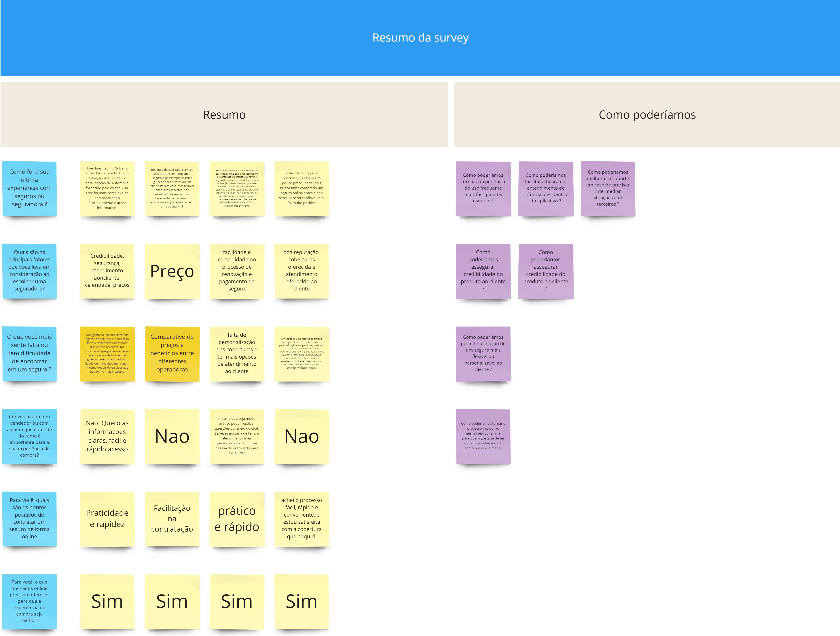840x636 pixels.
Task: Click note 'Facilitação na contratação'
Action: tap(172, 519)
